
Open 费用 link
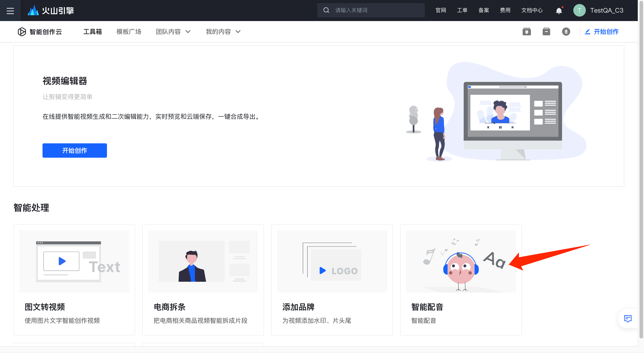coord(505,11)
